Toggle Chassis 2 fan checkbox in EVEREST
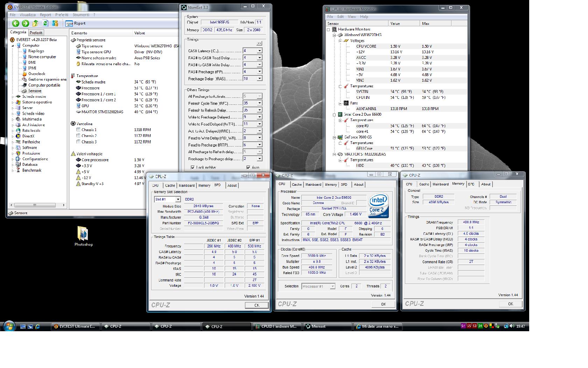The width and height of the screenshot is (588, 368). (78, 136)
